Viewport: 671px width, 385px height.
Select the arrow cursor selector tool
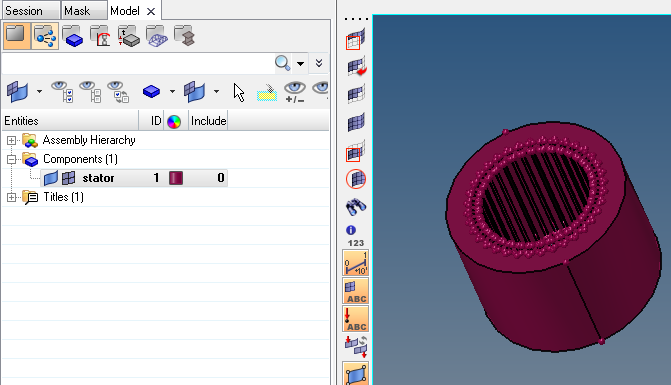[x=239, y=92]
